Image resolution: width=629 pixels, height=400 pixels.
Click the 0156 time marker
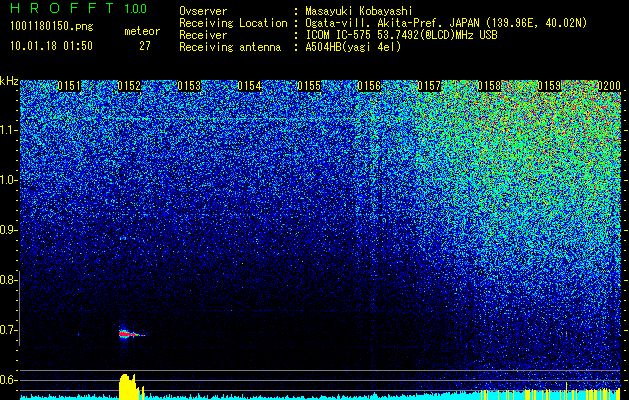[369, 86]
